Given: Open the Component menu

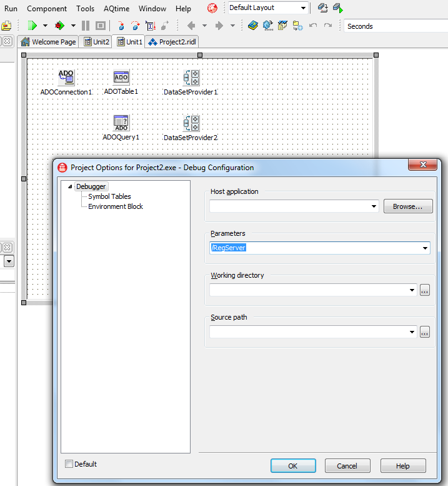Looking at the screenshot, I should click(x=47, y=9).
